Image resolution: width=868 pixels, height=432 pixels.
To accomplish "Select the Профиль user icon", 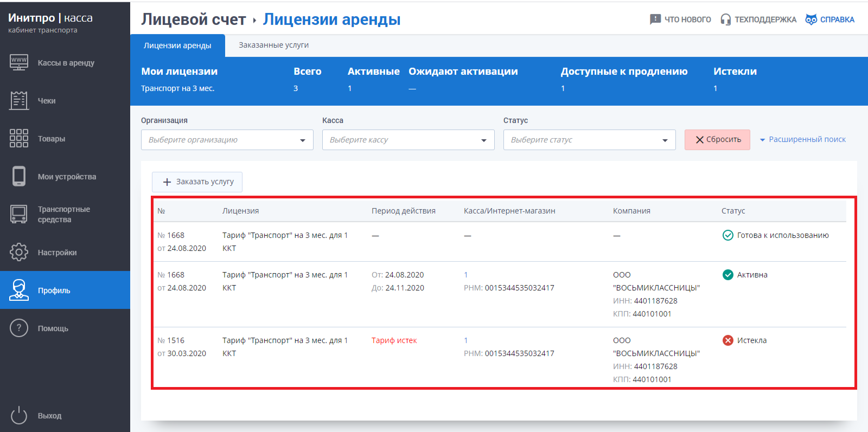I will click(19, 290).
